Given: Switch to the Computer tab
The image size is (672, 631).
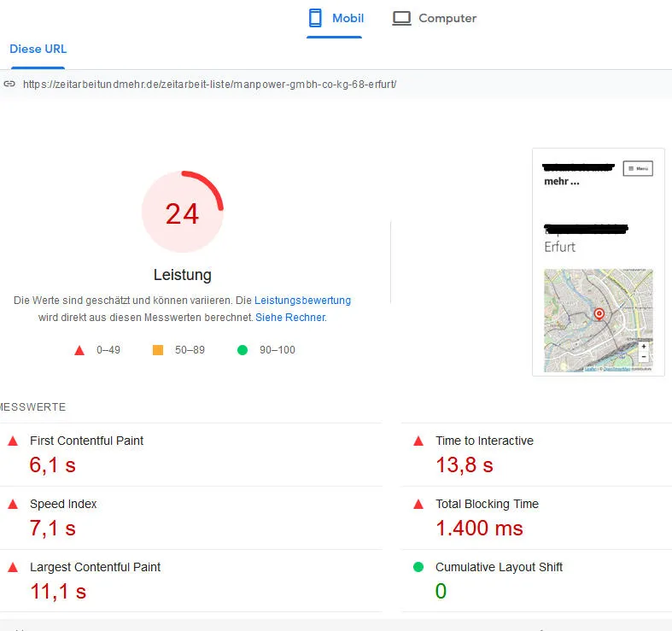Looking at the screenshot, I should pos(435,19).
